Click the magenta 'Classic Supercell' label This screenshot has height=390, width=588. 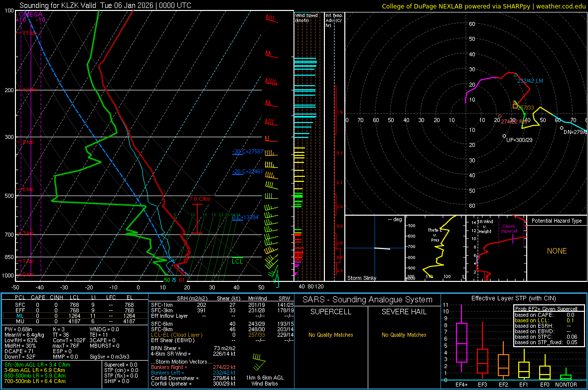pyautogui.click(x=509, y=229)
